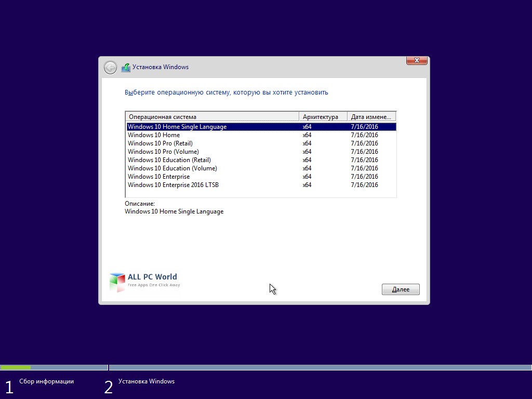This screenshot has width=532, height=399.
Task: Click the Сбор информации step label
Action: [46, 381]
